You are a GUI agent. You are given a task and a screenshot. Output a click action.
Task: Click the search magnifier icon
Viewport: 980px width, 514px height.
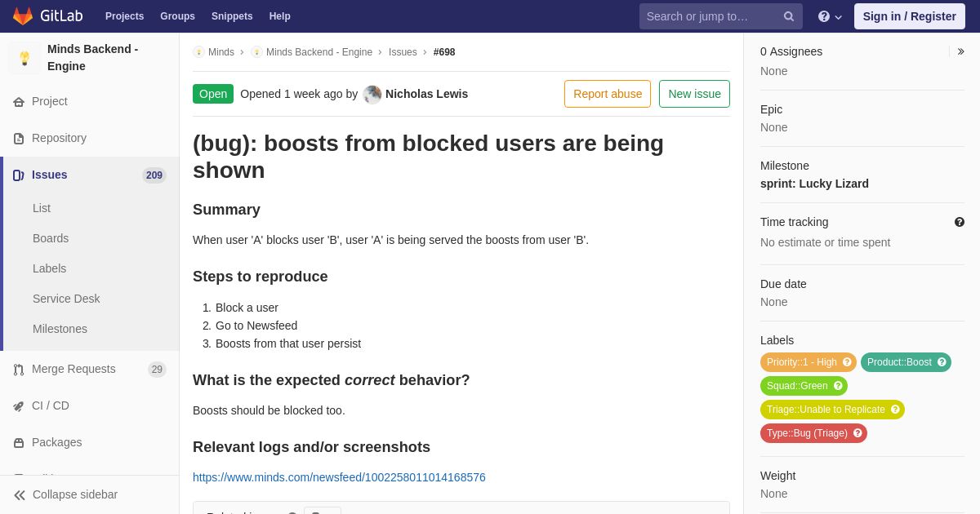coord(789,16)
